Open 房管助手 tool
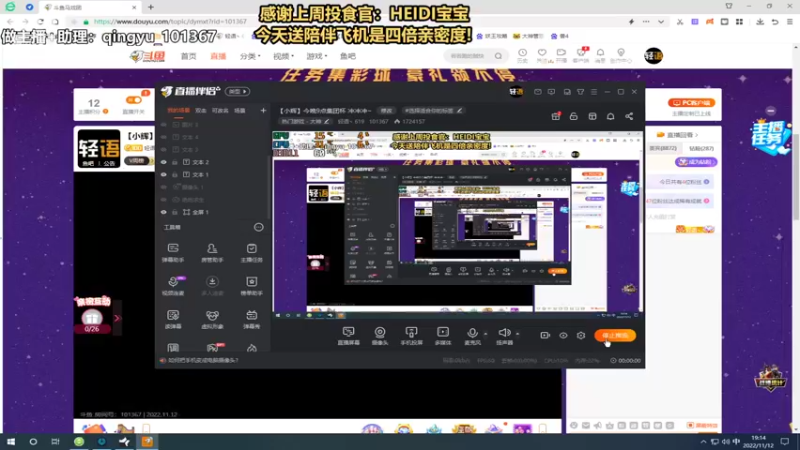This screenshot has height=450, width=800. click(x=212, y=253)
